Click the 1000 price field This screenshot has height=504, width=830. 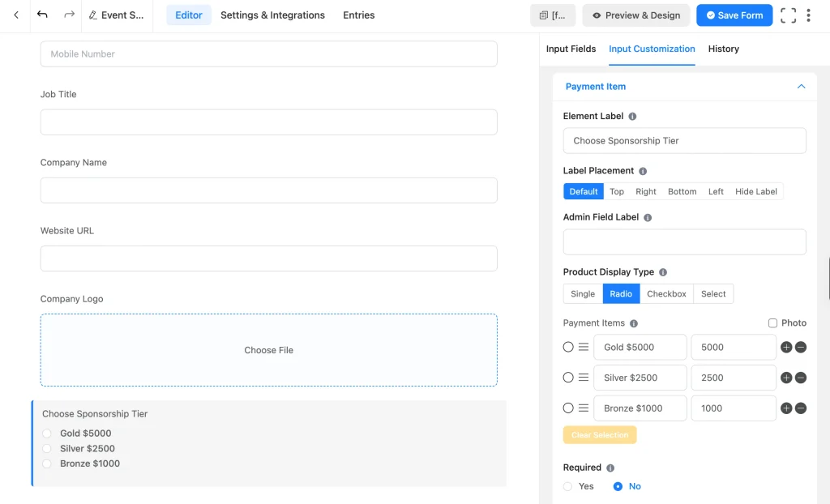coord(733,408)
